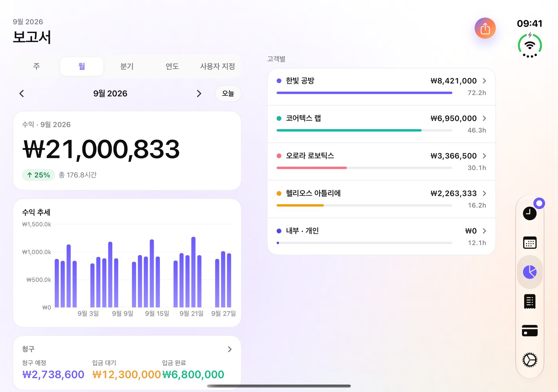The image size is (558, 392).
Task: Click the 총 176.8시간 label
Action: tap(77, 175)
